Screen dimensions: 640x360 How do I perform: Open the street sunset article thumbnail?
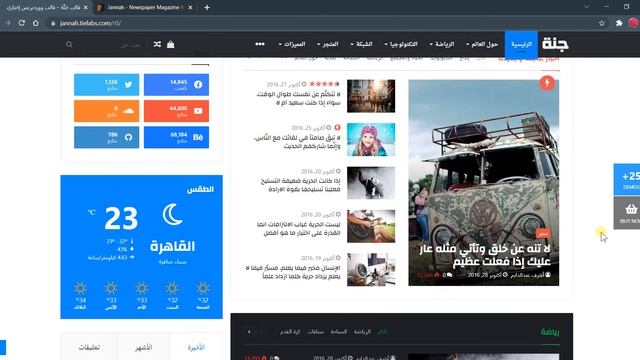click(371, 96)
